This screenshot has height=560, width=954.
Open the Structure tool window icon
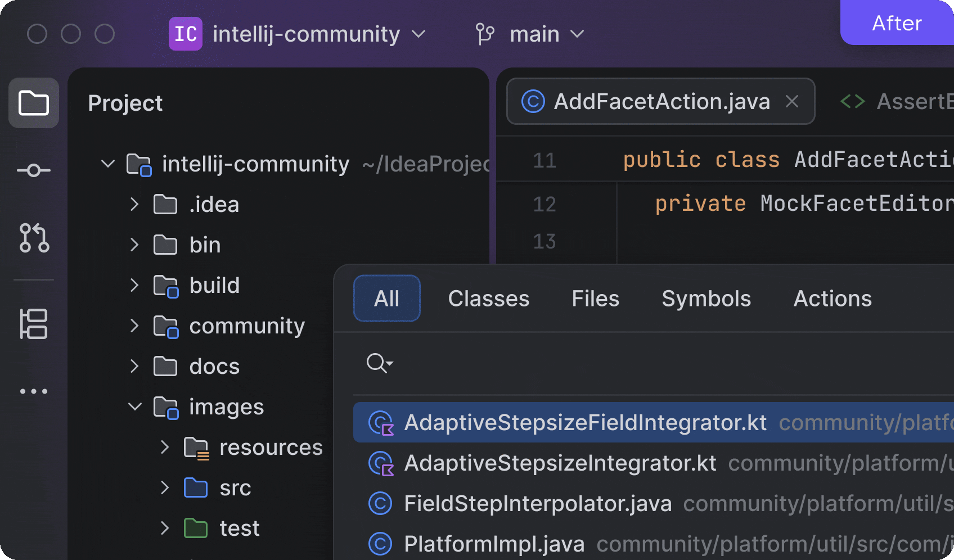click(x=34, y=324)
